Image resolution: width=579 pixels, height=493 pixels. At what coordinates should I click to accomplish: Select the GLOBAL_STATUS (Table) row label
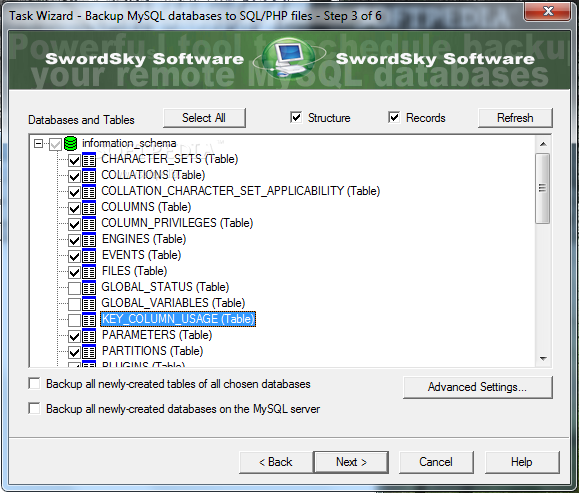pos(165,287)
